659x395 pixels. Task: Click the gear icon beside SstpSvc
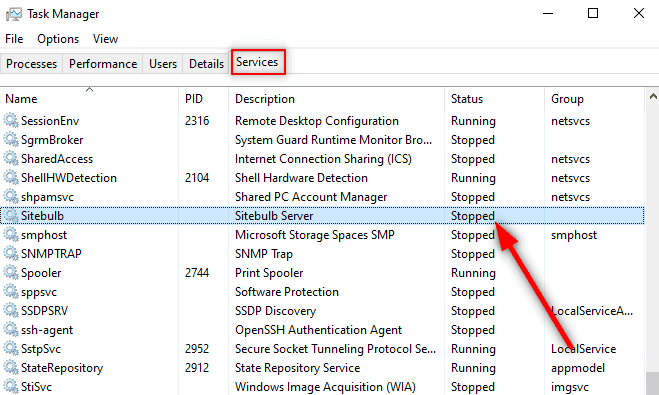tap(11, 348)
